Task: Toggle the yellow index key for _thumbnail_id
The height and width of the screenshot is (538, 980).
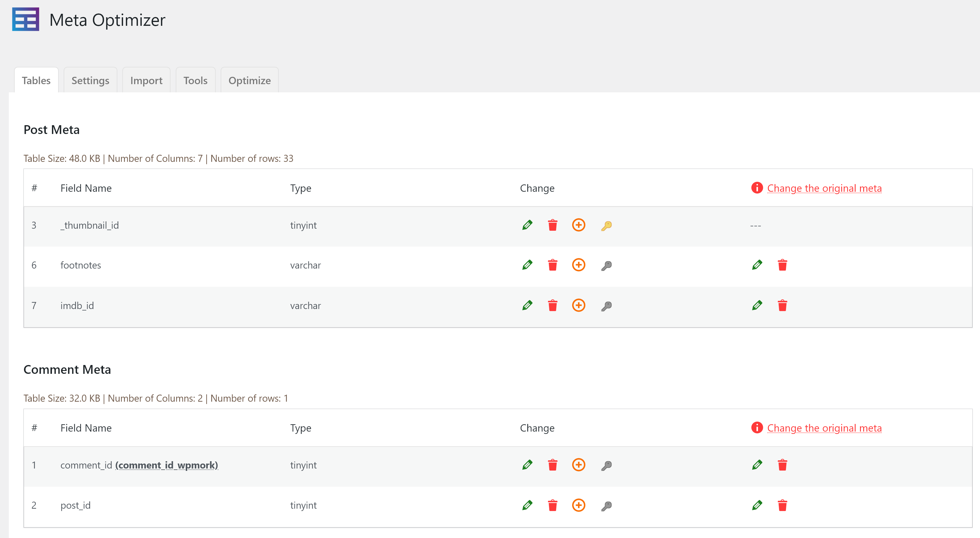Action: coord(606,226)
